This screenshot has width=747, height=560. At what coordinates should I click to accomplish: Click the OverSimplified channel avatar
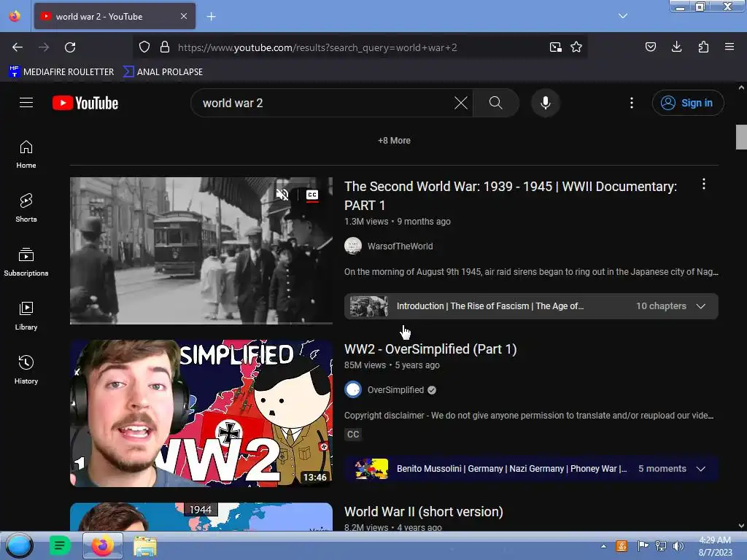(353, 389)
